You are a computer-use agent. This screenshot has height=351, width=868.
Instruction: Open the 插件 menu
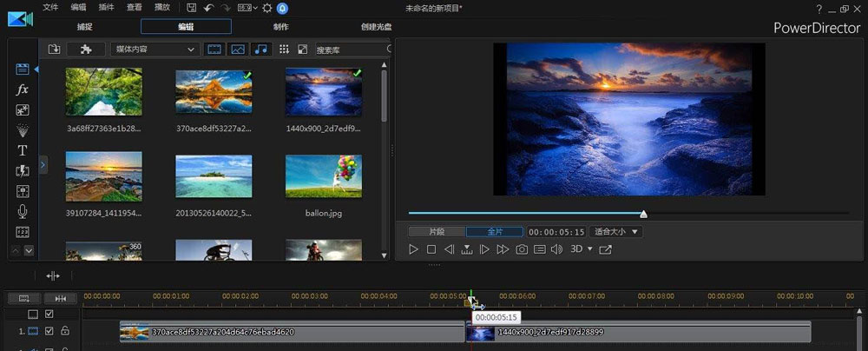click(106, 8)
